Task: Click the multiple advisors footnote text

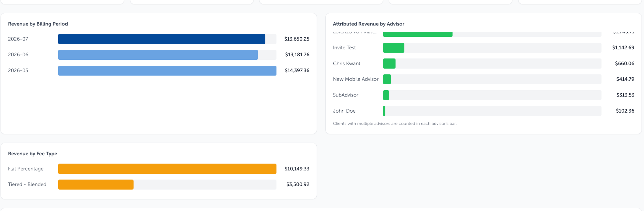Action: 395,124
